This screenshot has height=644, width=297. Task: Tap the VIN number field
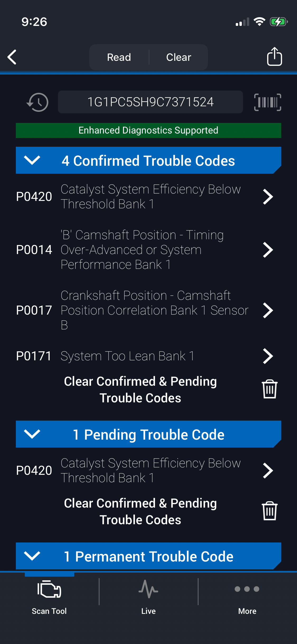point(150,102)
